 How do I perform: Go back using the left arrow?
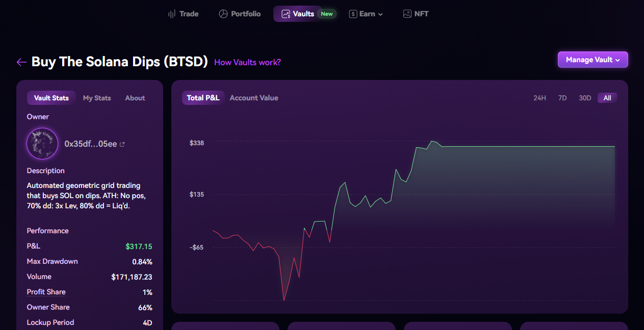(21, 62)
